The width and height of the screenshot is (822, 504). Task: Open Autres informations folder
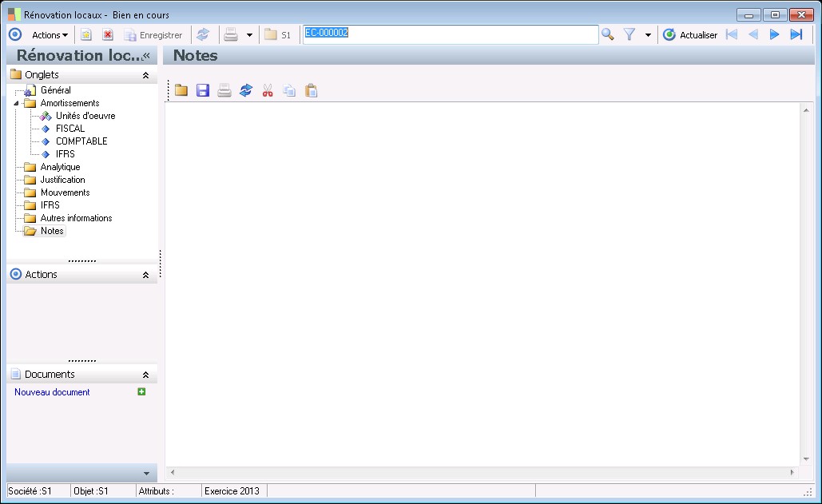click(x=76, y=218)
